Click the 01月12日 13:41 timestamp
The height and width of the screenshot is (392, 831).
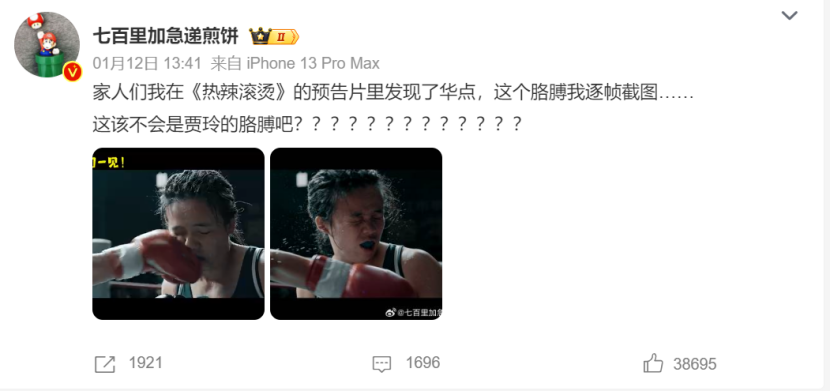(147, 64)
